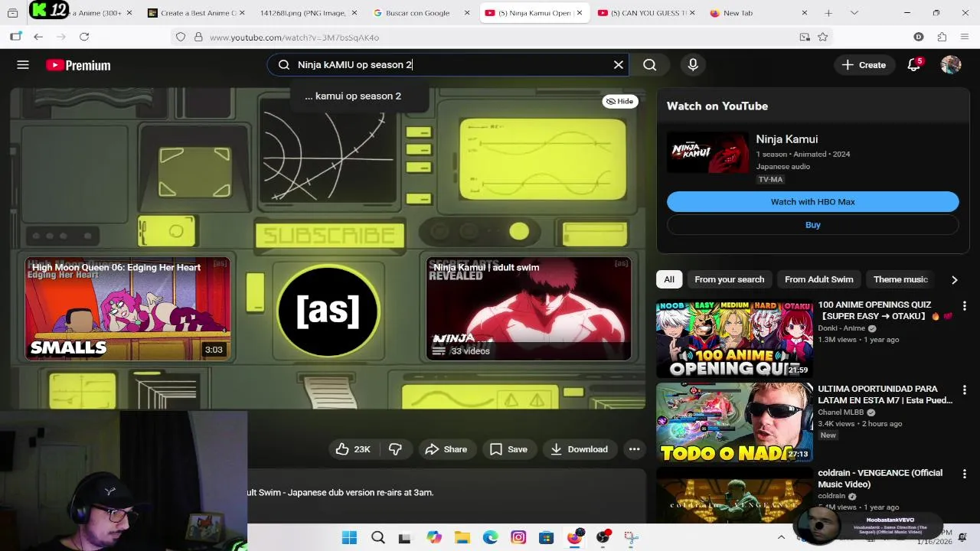Select the 'kamui op season 2' suggestion

(353, 96)
